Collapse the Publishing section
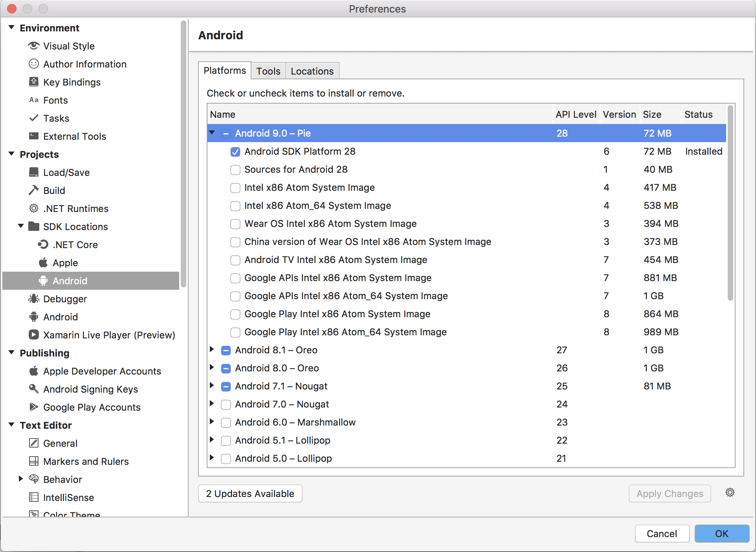Viewport: 756px width, 552px height. (x=11, y=353)
